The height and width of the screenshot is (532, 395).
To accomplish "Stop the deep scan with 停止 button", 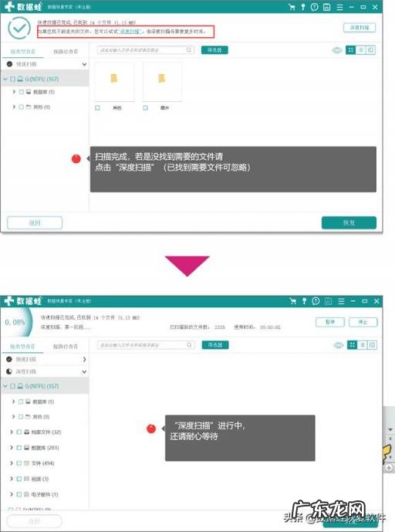I will 363,322.
